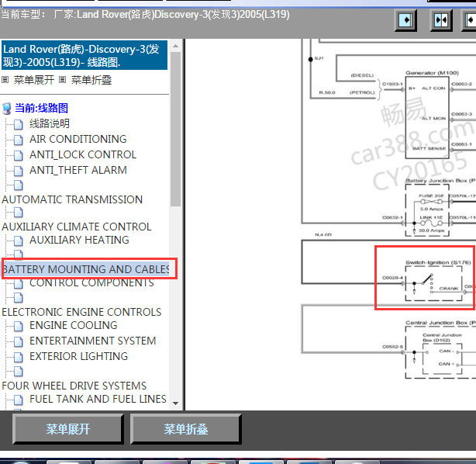
Task: Open EXTERIOR LIGHTING diagram
Action: click(x=78, y=356)
